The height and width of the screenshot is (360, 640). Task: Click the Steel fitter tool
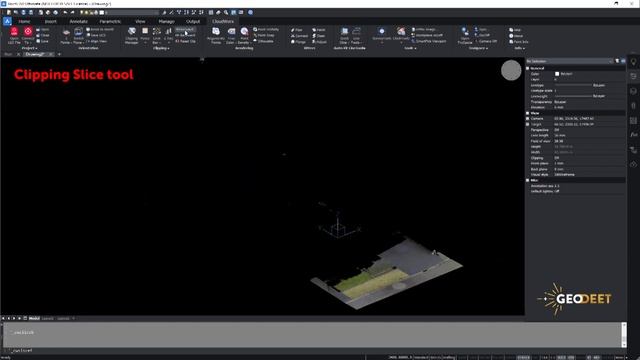(319, 36)
